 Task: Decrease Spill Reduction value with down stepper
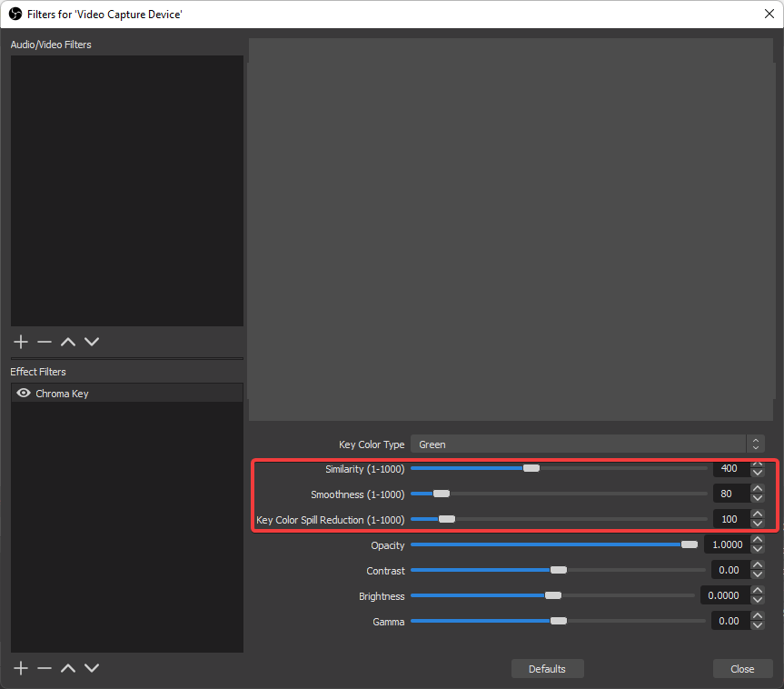pos(758,524)
